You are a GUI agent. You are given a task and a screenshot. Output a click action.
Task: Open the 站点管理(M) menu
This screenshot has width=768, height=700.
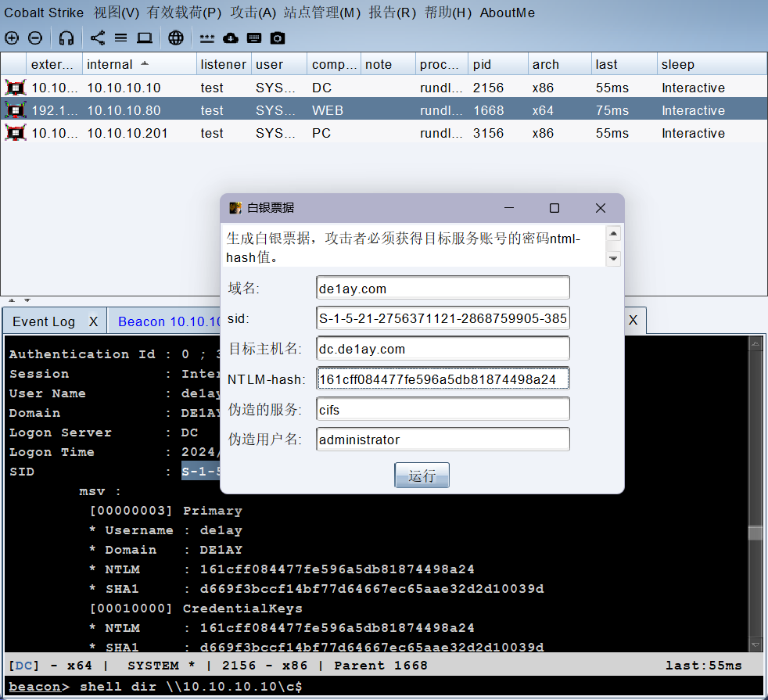321,13
